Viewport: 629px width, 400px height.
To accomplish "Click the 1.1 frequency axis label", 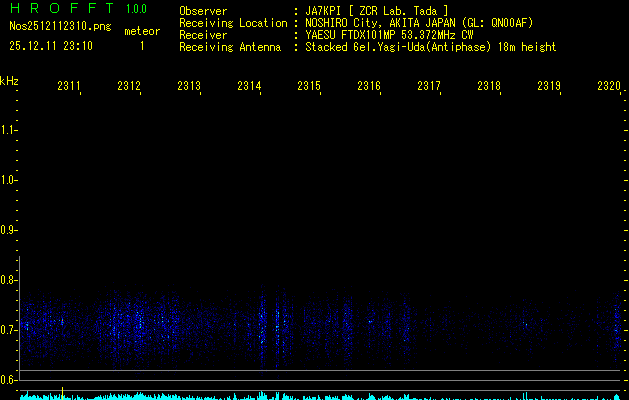I will [x=9, y=130].
